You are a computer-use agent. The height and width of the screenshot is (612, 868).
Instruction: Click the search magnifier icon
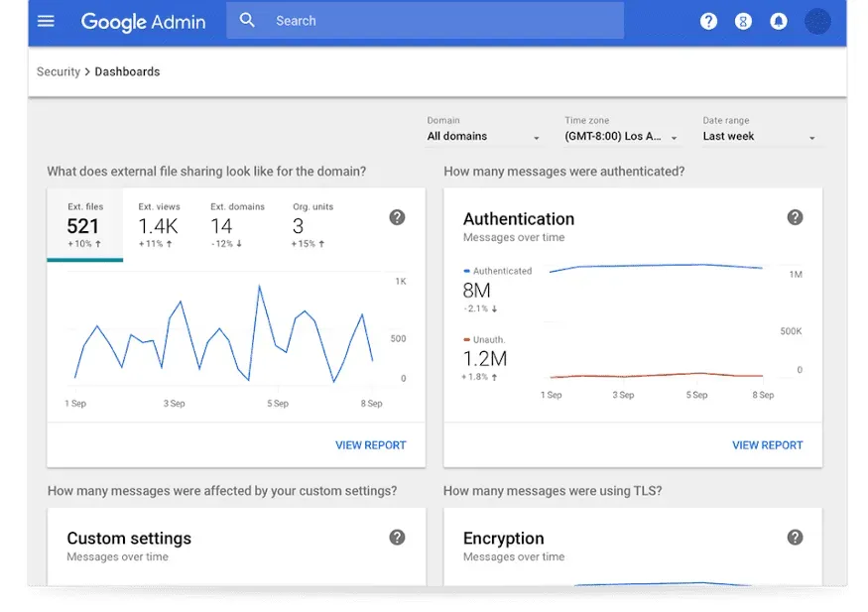[247, 20]
